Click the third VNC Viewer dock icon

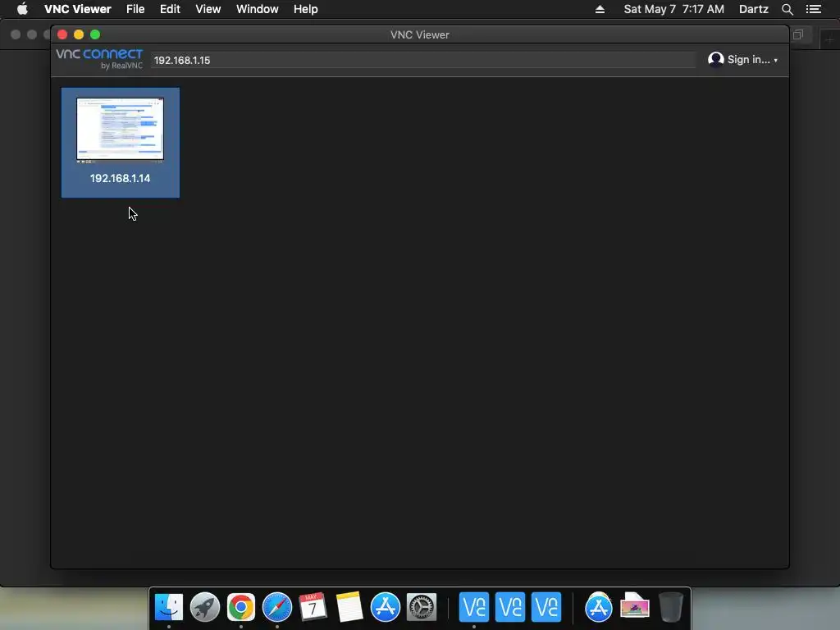546,607
